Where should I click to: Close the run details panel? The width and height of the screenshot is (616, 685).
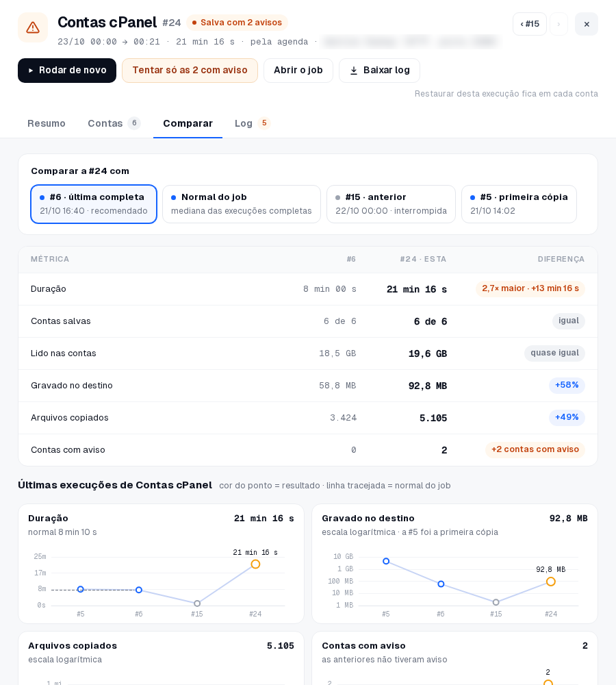587,24
